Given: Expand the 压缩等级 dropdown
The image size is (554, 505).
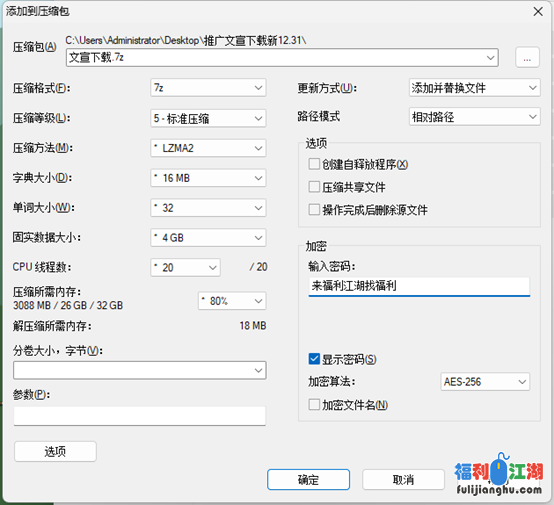Looking at the screenshot, I should click(x=208, y=118).
